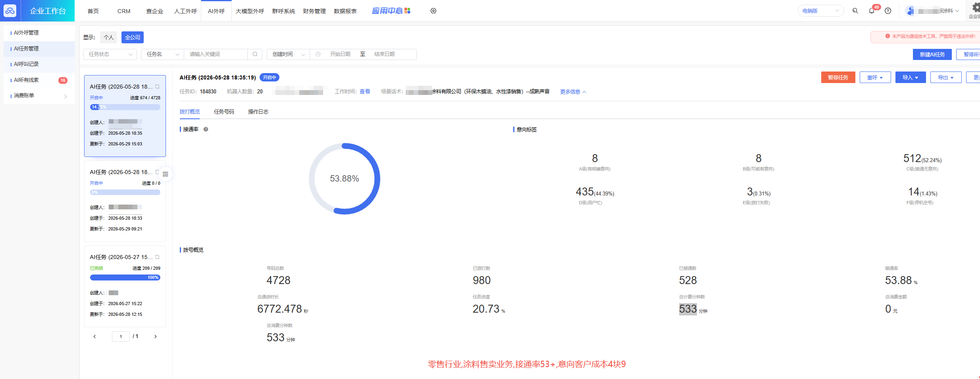
Task: Open AI呼叫记录 in sidebar
Action: [x=39, y=64]
